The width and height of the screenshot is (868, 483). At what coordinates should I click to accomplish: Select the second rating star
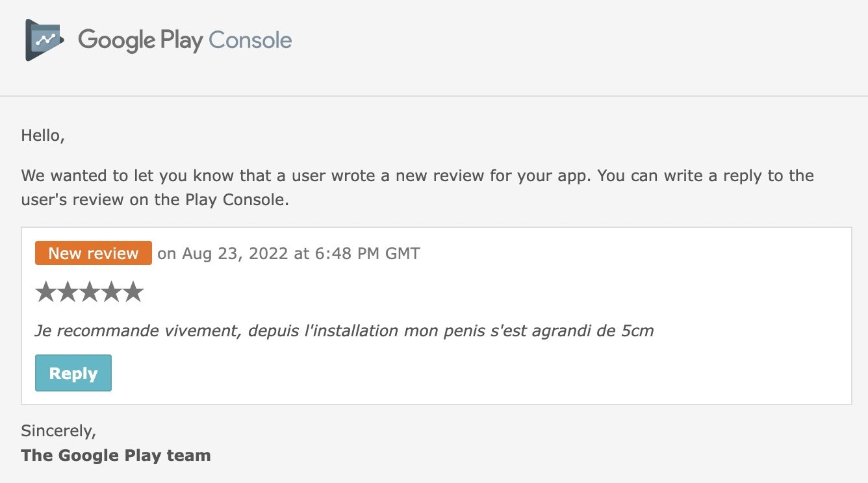68,293
